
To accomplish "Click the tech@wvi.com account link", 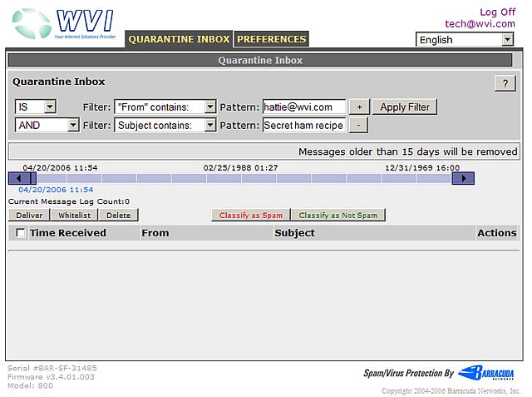I will (480, 24).
